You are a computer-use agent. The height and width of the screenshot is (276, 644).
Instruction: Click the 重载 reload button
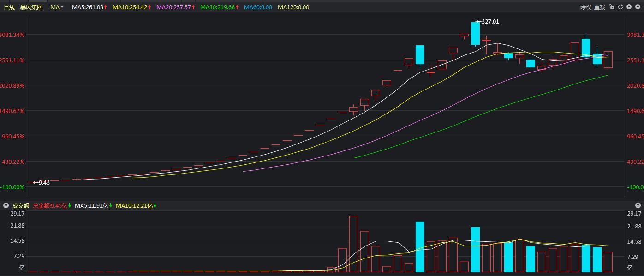point(599,7)
